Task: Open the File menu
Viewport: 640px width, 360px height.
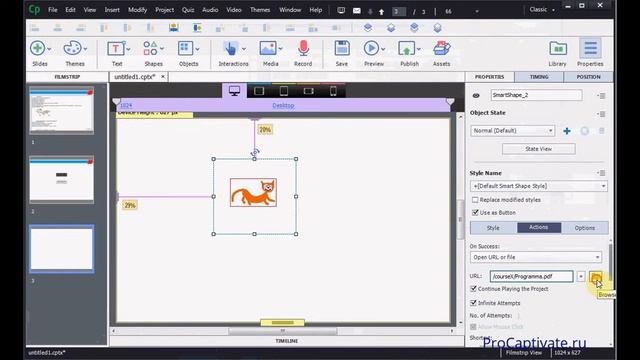Action: pos(53,10)
